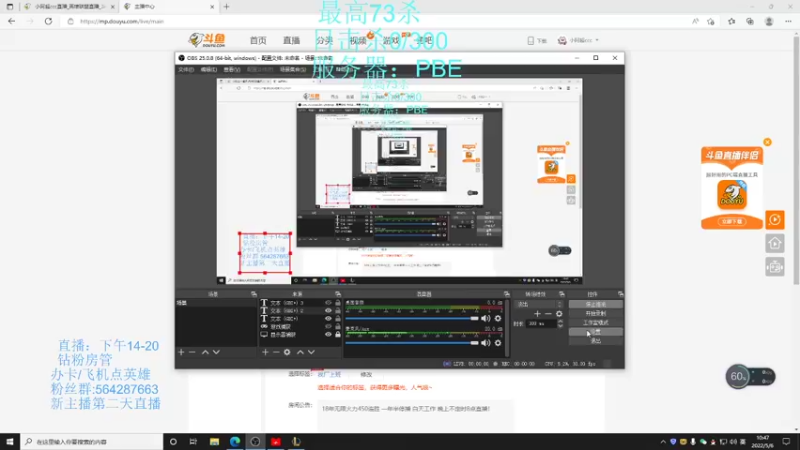Click the 停止推流 button in OBS Controls

pyautogui.click(x=595, y=304)
